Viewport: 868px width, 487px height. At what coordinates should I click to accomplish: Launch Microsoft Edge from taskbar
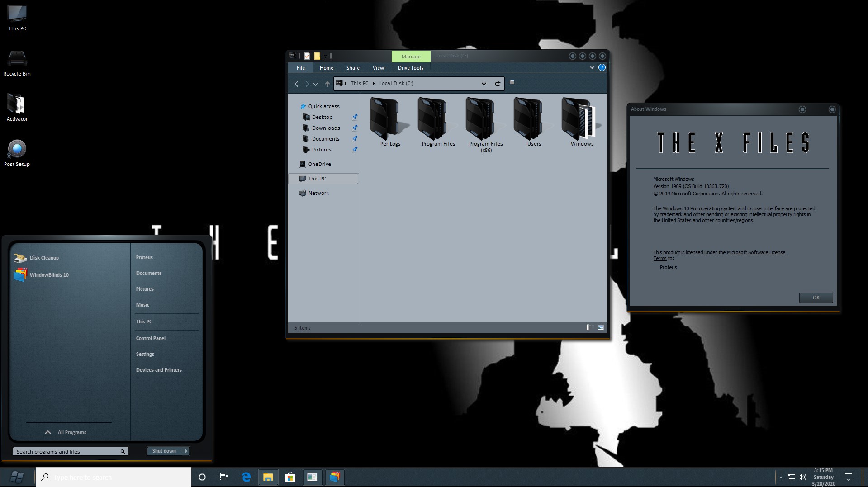(246, 477)
